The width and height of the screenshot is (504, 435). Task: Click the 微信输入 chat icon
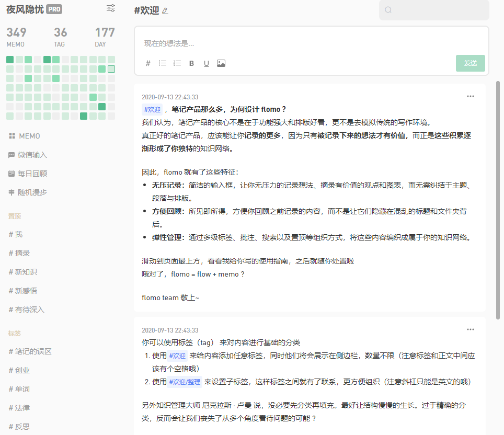12,155
